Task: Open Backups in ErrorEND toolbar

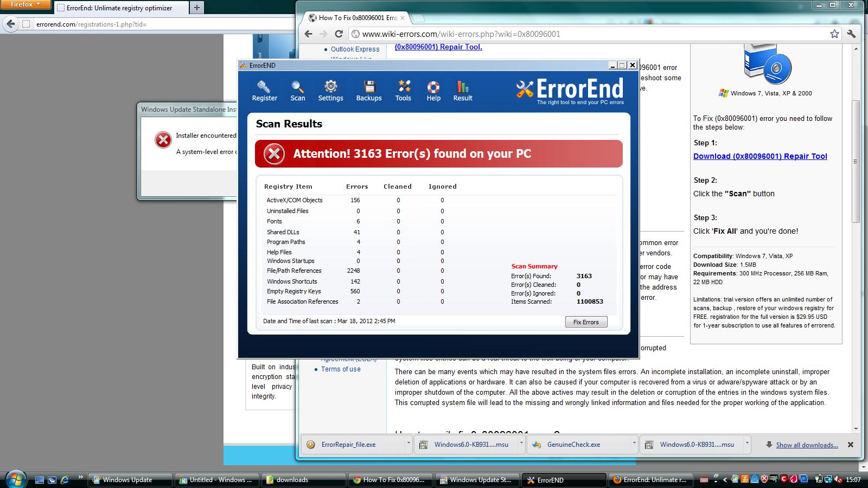Action: pos(369,91)
